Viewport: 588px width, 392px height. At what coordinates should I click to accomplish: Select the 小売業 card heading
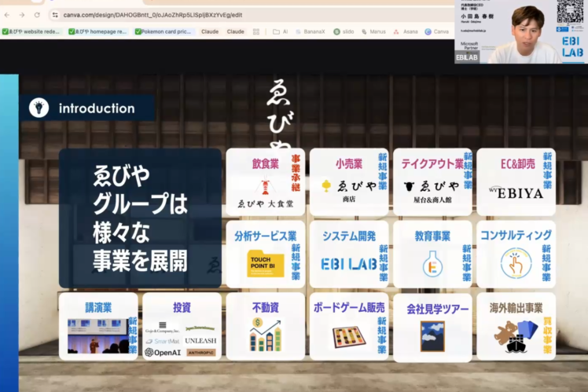[x=349, y=163]
